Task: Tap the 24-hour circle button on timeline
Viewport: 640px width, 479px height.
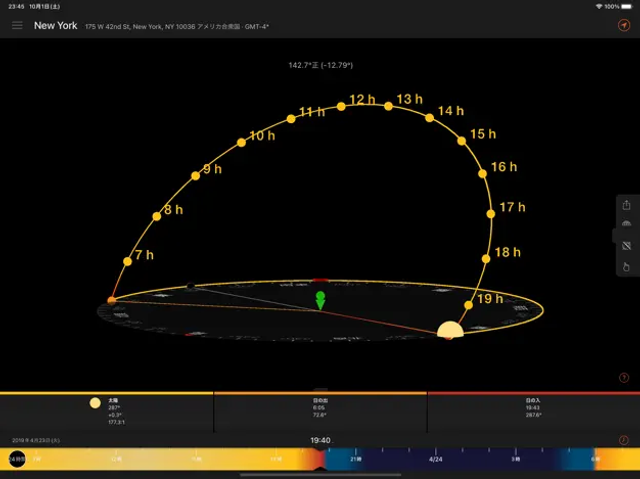Action: pos(17,459)
